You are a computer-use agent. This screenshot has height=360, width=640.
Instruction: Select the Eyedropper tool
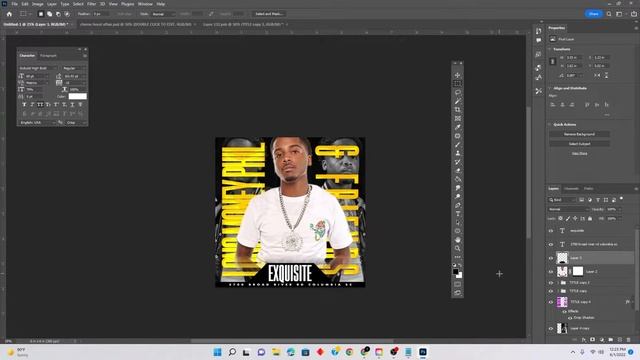pos(458,127)
